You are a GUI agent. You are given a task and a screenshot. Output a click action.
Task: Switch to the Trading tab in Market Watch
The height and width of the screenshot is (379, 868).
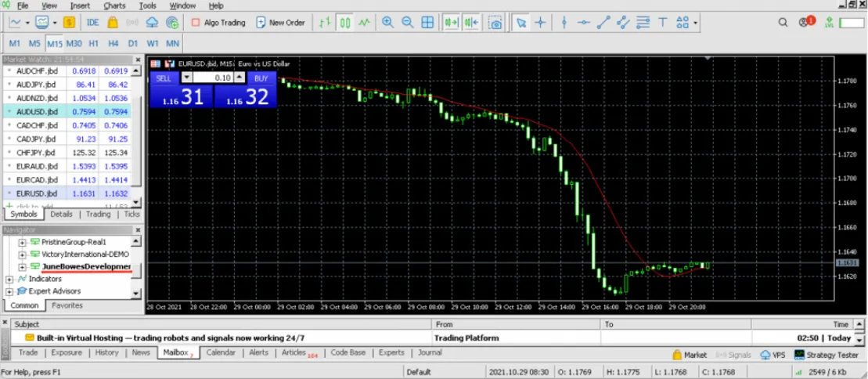click(98, 214)
